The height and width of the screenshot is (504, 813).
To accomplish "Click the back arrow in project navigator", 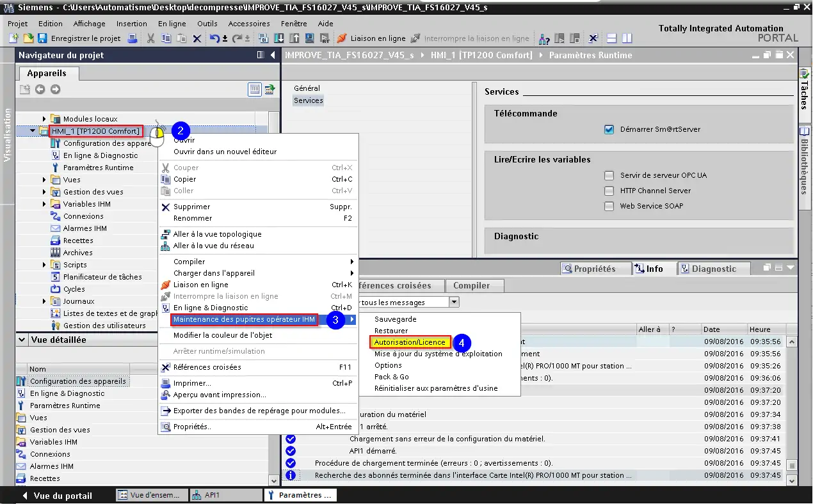I will [40, 89].
